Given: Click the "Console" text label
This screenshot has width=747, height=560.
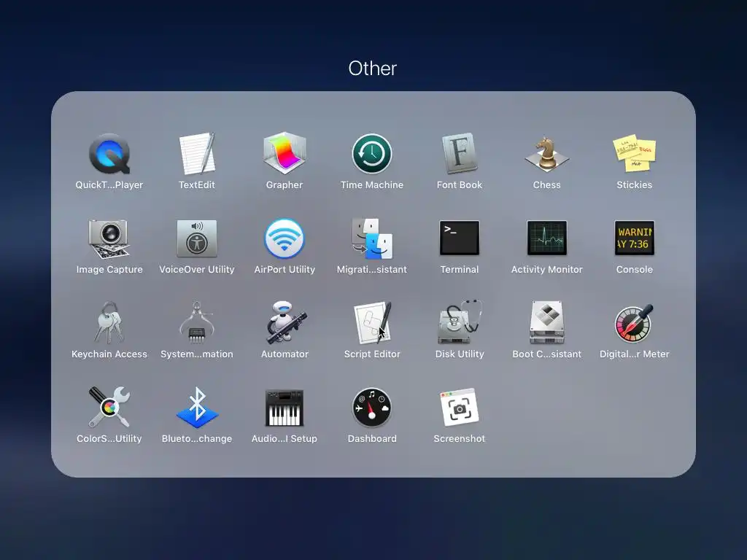Looking at the screenshot, I should tap(634, 270).
